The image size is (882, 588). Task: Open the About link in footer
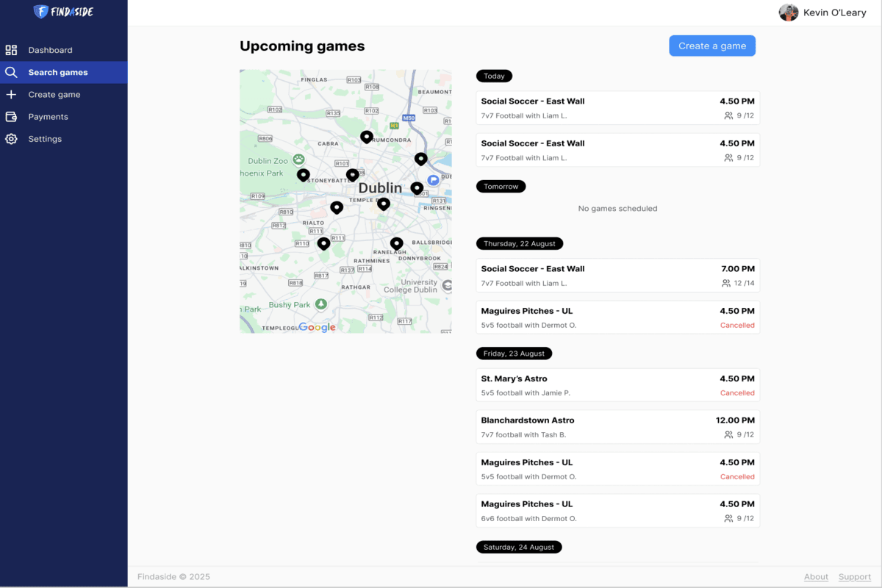pos(816,577)
